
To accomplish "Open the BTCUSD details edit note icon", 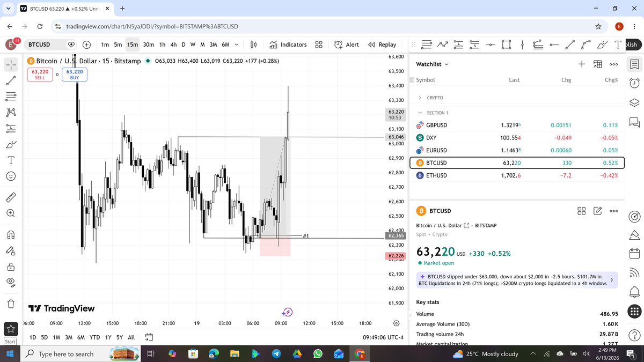I will pyautogui.click(x=597, y=211).
